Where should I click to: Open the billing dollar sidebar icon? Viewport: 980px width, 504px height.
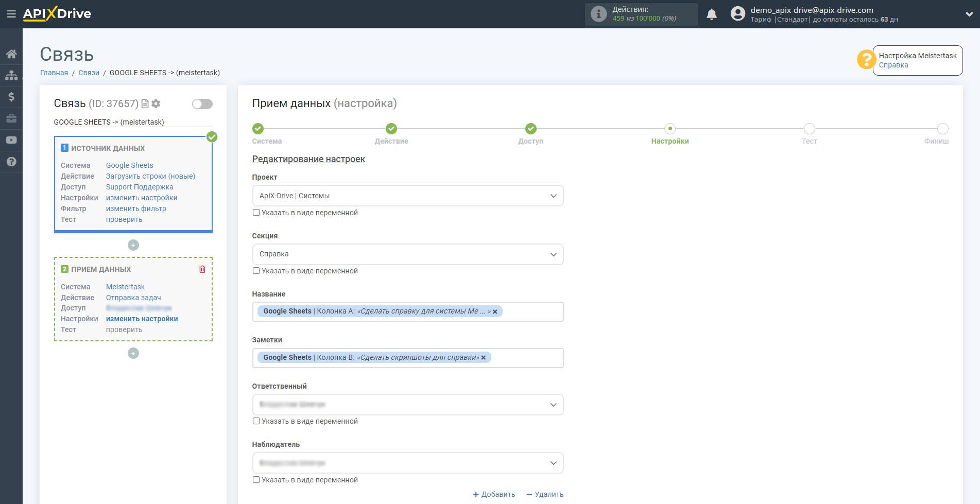11,97
